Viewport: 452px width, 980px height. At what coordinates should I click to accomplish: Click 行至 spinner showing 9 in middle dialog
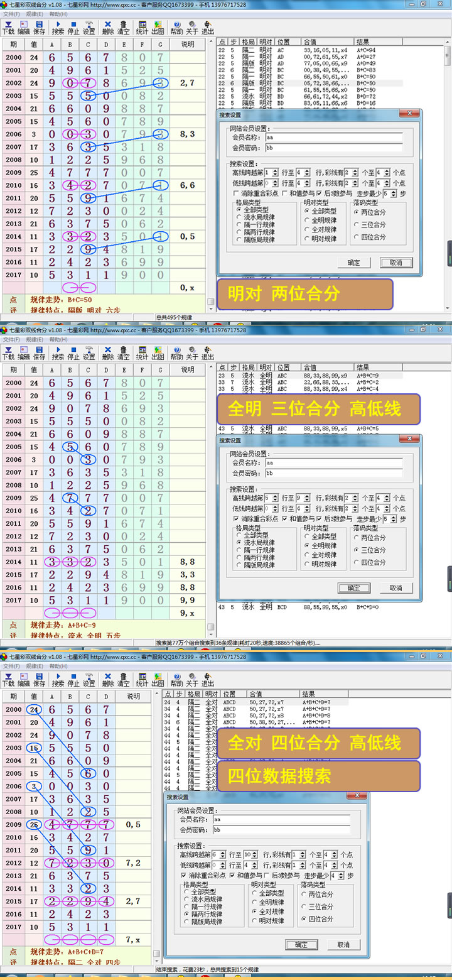[x=304, y=498]
